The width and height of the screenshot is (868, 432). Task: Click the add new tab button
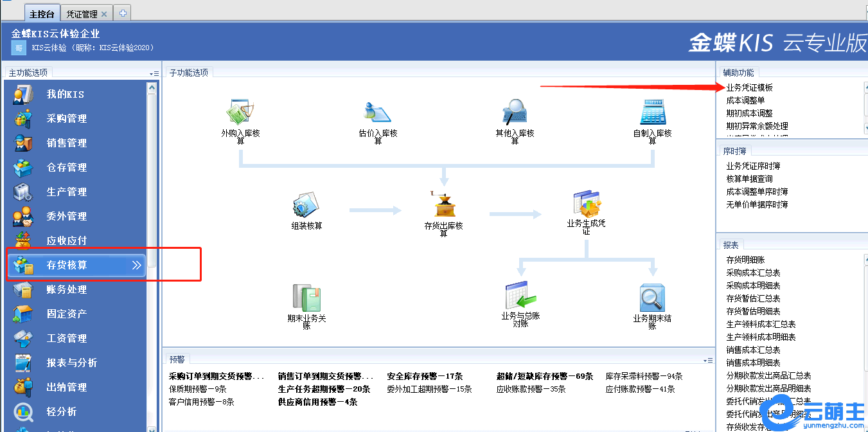(x=123, y=14)
